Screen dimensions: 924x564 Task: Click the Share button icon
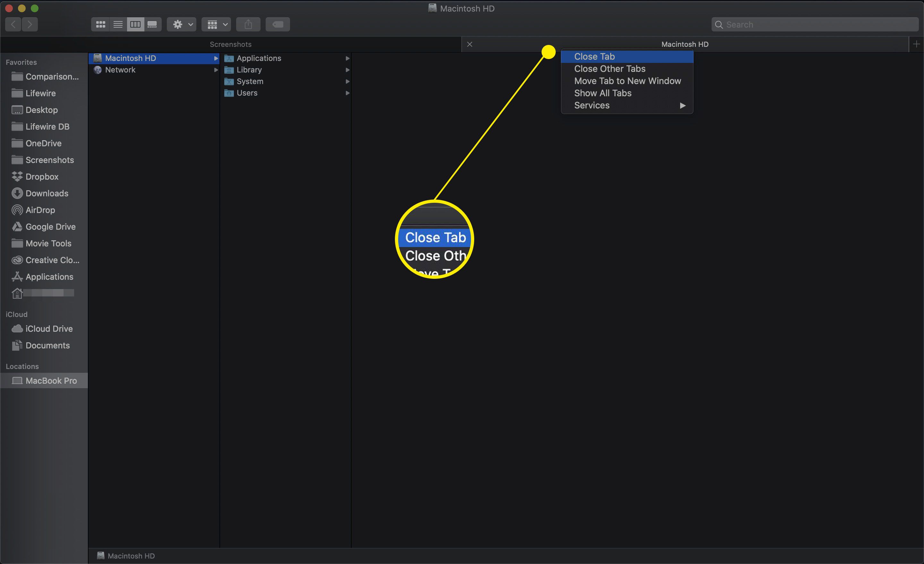tap(247, 24)
